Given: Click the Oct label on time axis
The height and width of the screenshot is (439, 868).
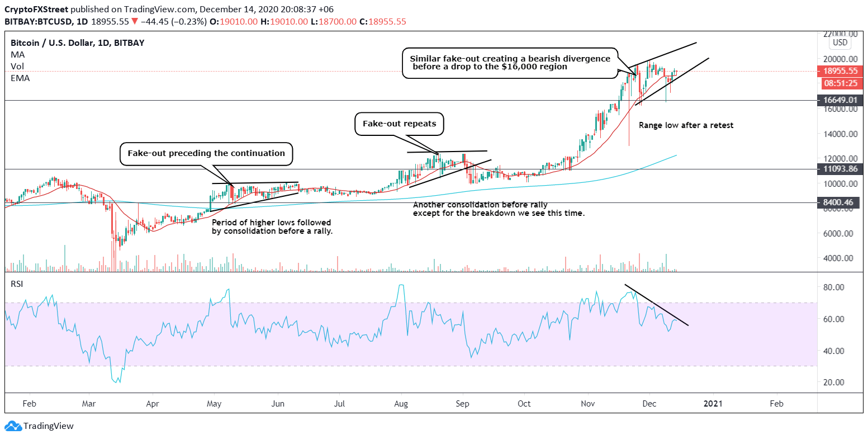Looking at the screenshot, I should tap(524, 403).
